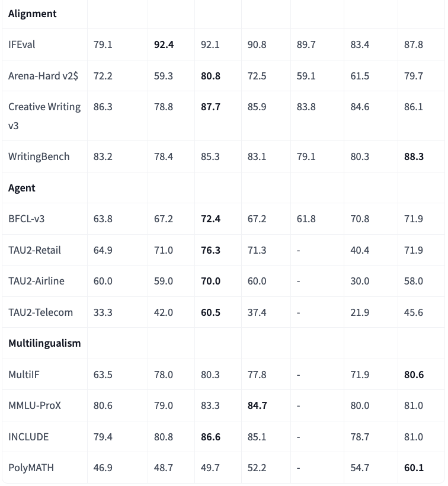This screenshot has height=486, width=448.
Task: Select the MultiIF row label
Action: click(24, 375)
